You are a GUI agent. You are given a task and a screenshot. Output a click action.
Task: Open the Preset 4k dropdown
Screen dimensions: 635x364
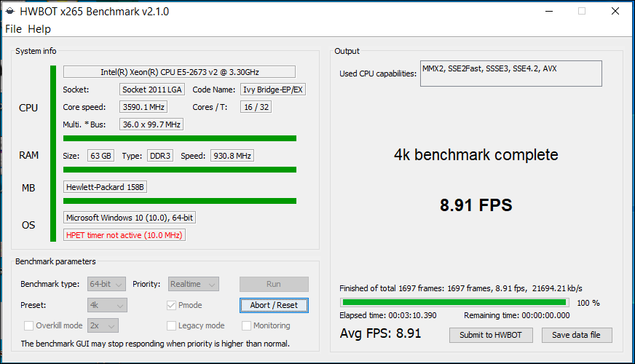pos(107,305)
